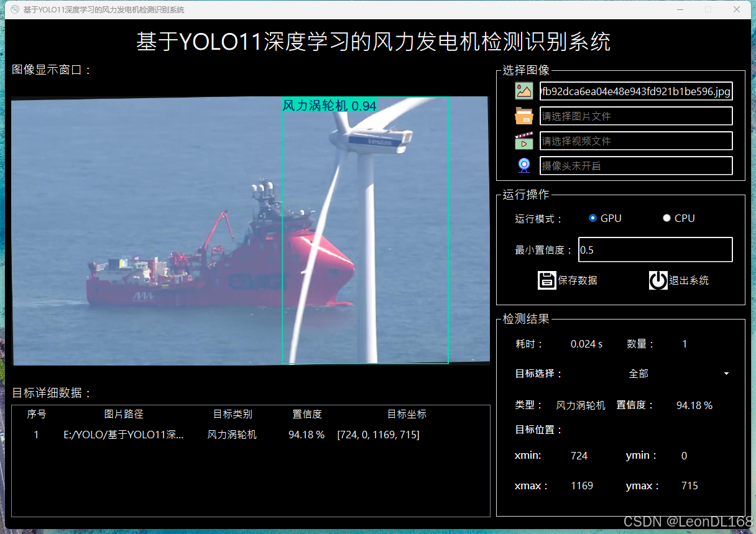Screen dimensions: 756x534
Task: Click the save data disk icon
Action: 546,280
